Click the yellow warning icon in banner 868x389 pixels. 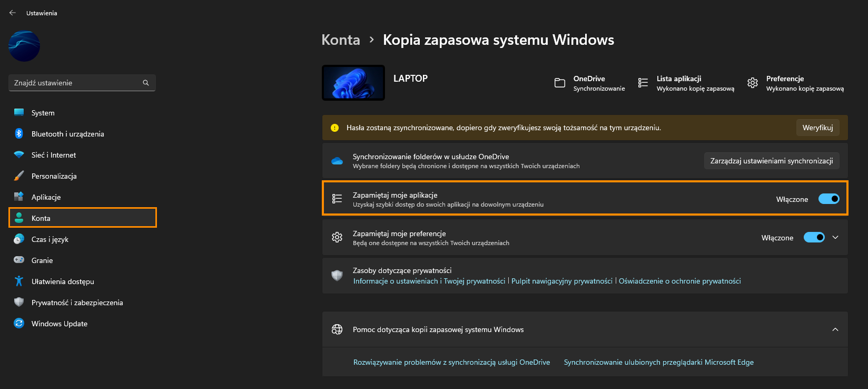[x=334, y=128]
